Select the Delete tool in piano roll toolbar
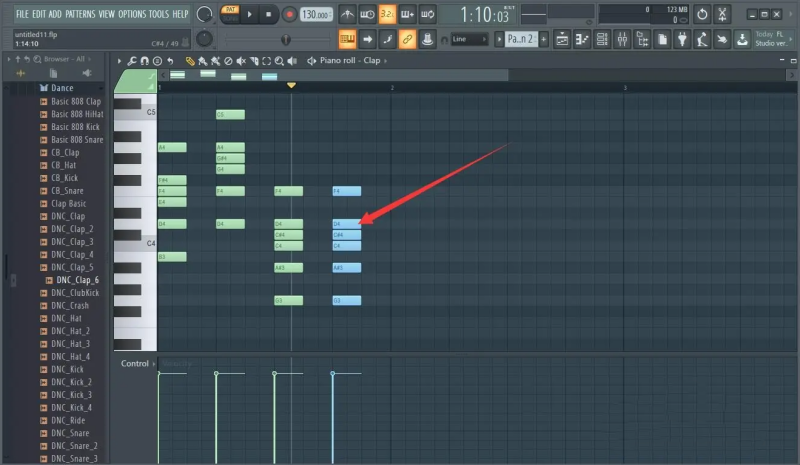The height and width of the screenshot is (465, 800). click(x=228, y=61)
